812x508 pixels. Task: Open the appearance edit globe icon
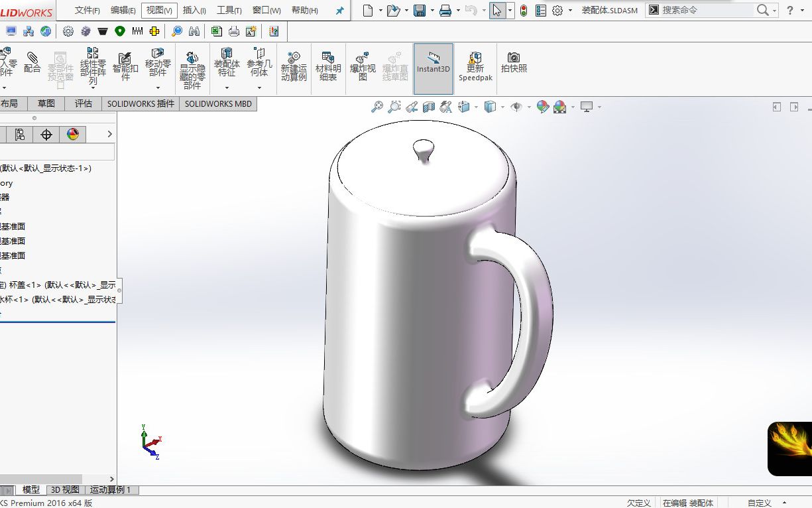[x=544, y=107]
